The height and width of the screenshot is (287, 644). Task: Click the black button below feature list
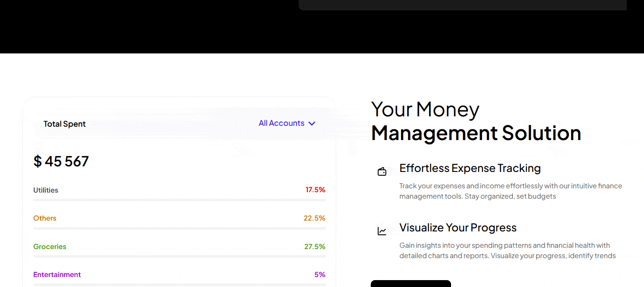click(x=410, y=284)
